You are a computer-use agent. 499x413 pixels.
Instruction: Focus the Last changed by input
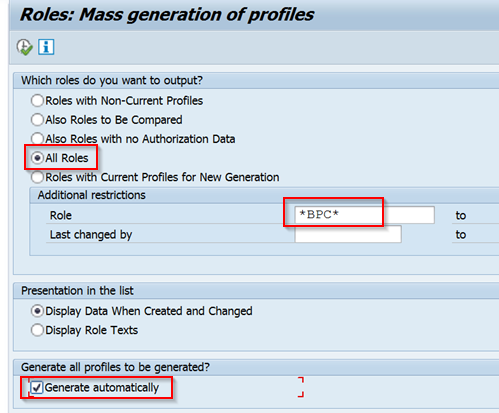(x=348, y=234)
